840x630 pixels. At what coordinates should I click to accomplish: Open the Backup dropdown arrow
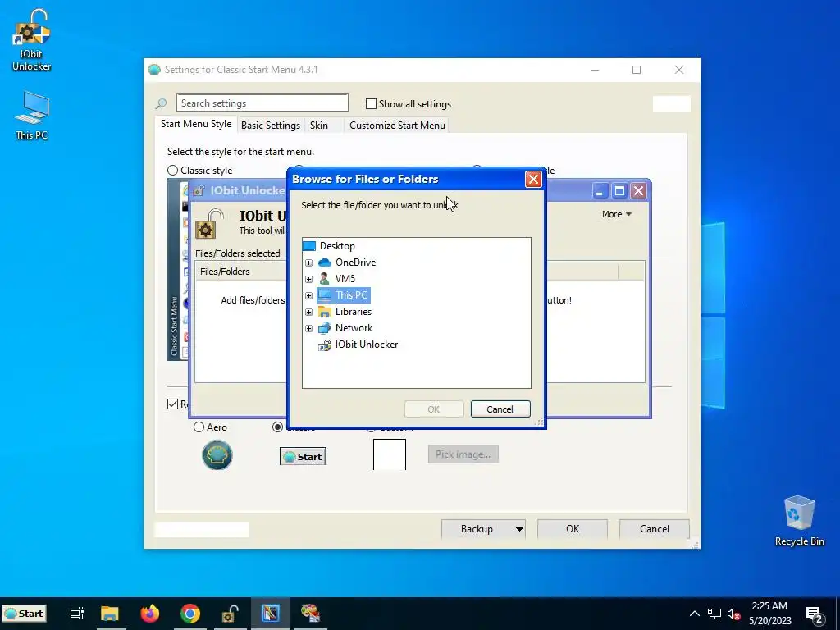point(519,529)
